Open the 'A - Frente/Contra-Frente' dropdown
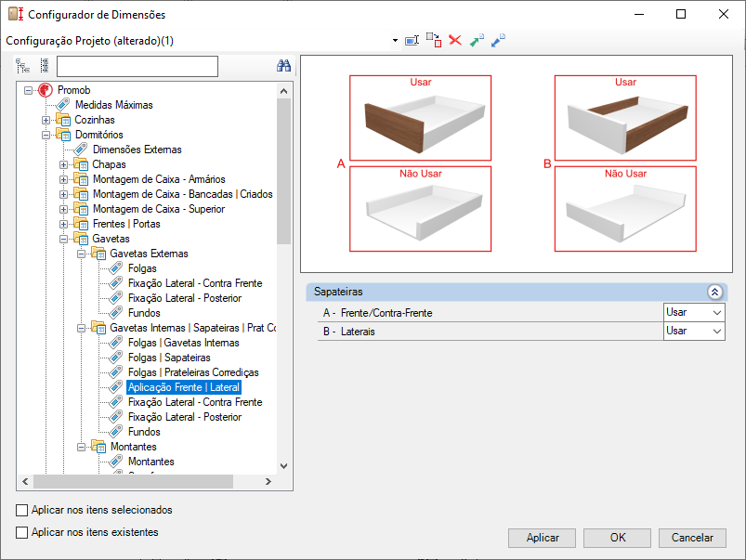 pyautogui.click(x=694, y=313)
